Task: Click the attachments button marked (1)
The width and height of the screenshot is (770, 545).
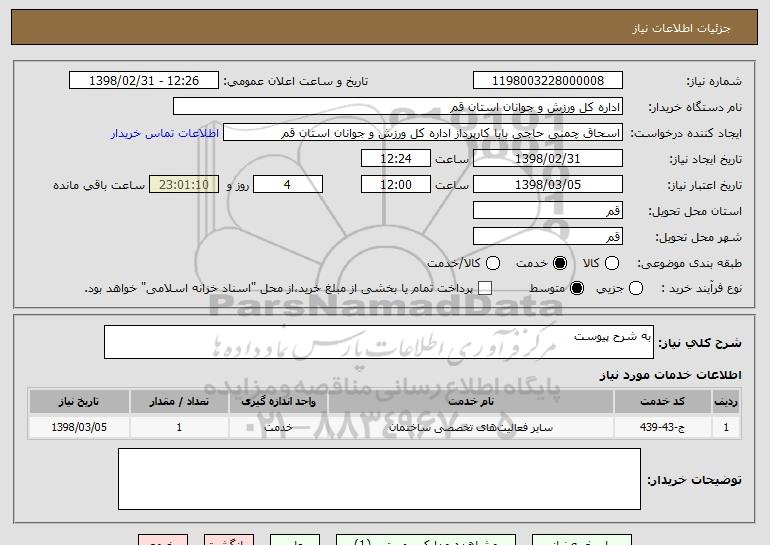Action: click(426, 540)
